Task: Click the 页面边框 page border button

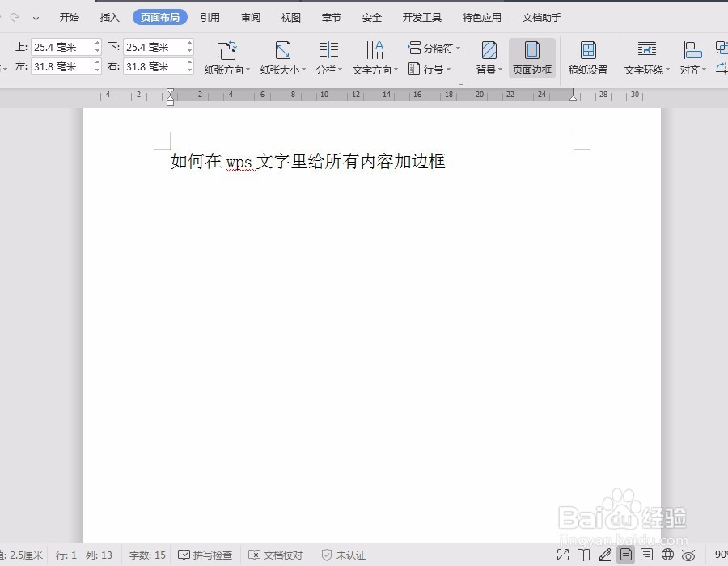Action: (532, 58)
